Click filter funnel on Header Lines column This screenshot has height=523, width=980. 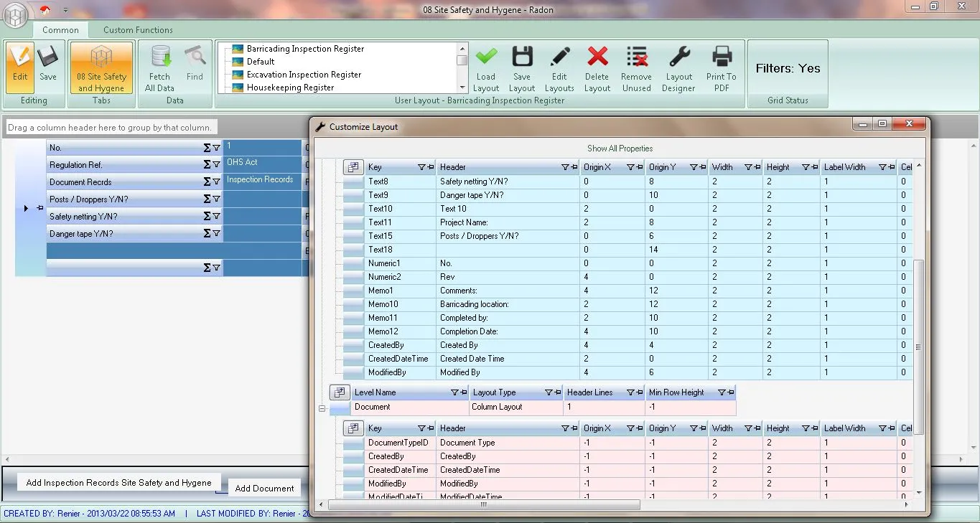630,393
